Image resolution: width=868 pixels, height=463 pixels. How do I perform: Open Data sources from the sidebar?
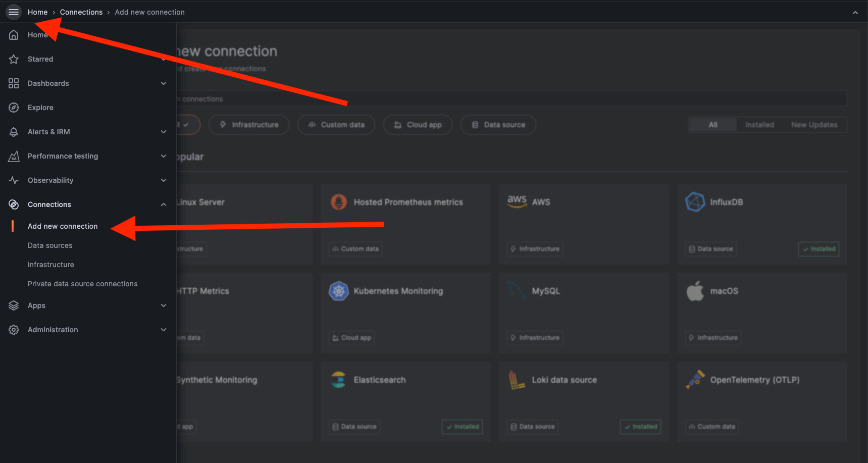click(50, 245)
